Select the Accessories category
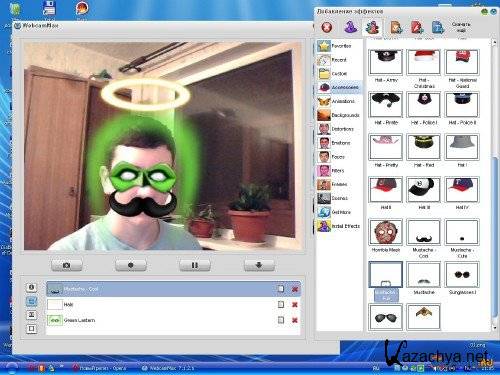Viewport: 500px width, 375px height. coord(339,87)
